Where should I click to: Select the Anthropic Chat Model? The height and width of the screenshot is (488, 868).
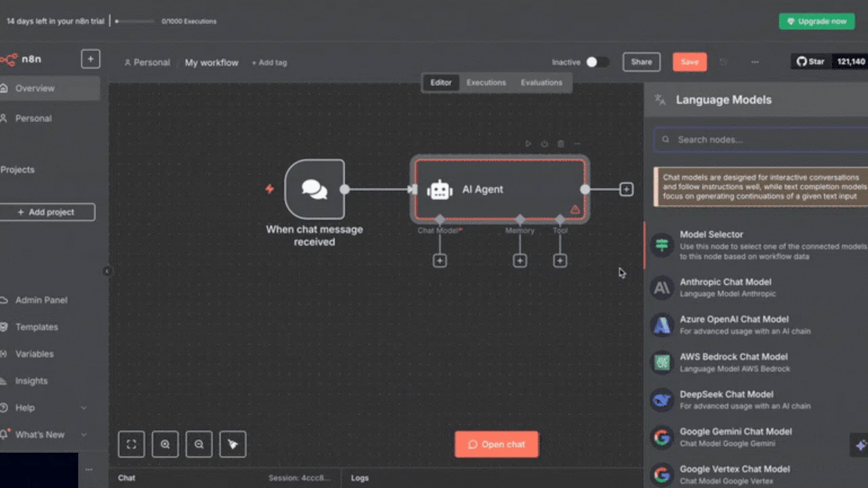tap(756, 287)
